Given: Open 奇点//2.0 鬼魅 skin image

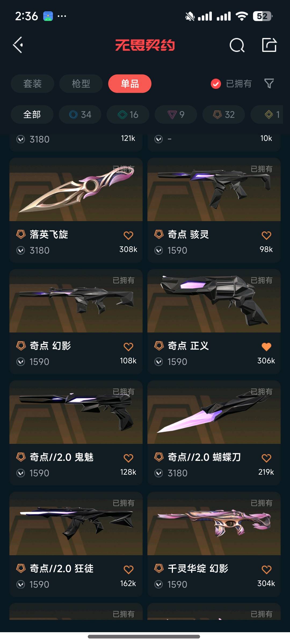Looking at the screenshot, I should pos(76,412).
